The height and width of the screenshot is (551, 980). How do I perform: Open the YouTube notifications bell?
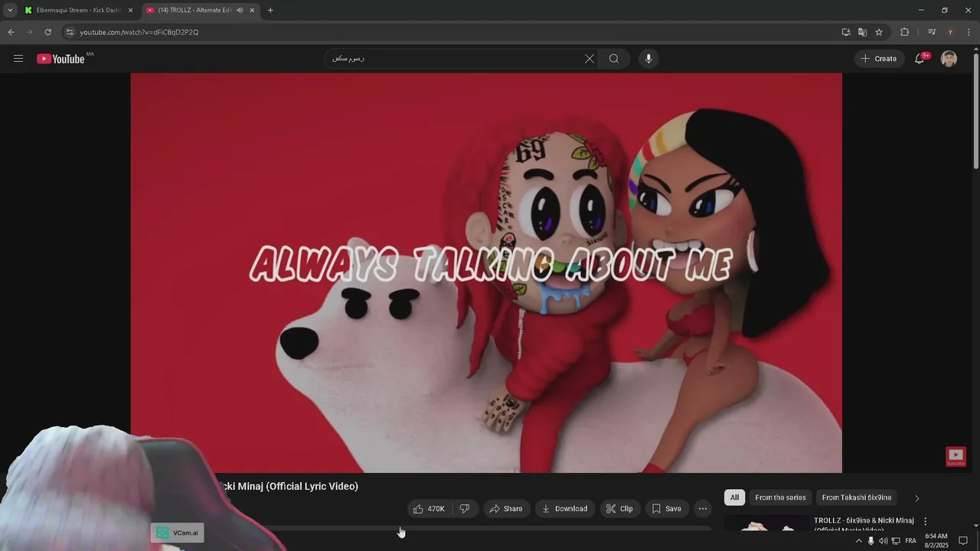[920, 59]
